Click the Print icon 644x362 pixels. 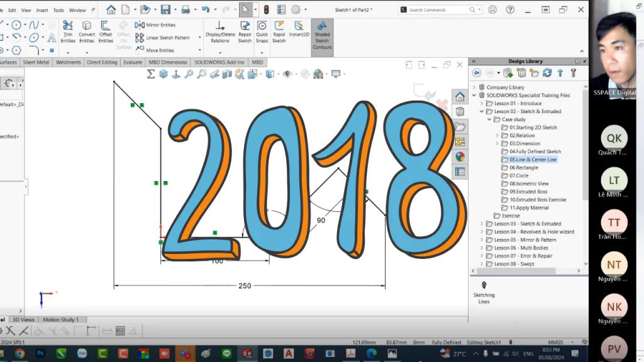[186, 9]
